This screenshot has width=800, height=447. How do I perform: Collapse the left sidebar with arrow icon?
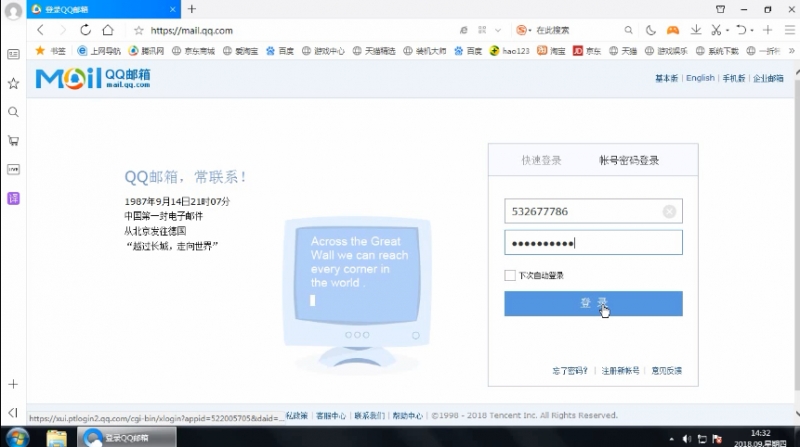13,412
